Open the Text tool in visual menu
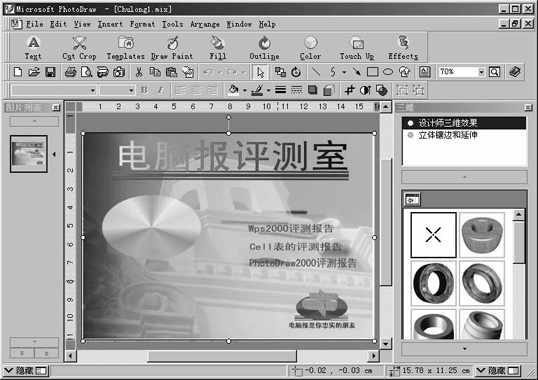538x380 pixels. 33,48
